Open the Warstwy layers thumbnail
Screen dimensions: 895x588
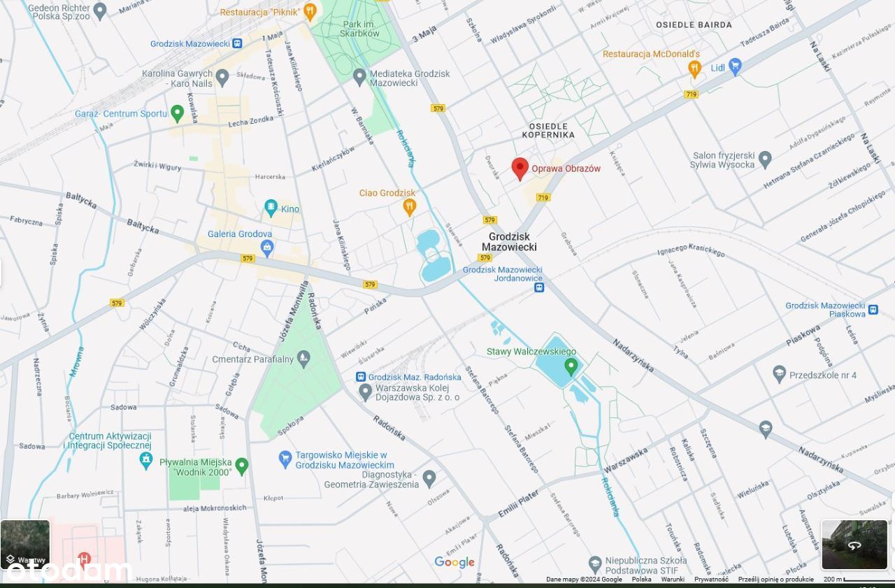(25, 544)
